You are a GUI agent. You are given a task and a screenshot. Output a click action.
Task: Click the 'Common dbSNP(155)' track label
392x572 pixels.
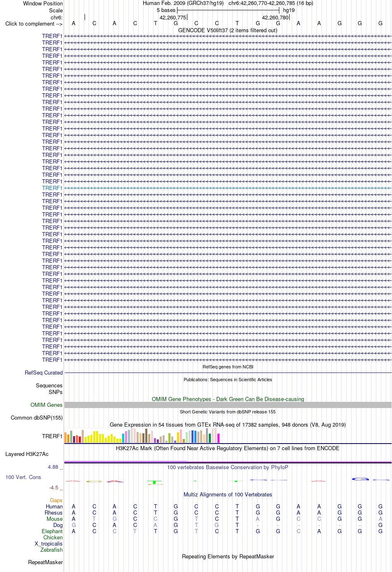pyautogui.click(x=37, y=418)
